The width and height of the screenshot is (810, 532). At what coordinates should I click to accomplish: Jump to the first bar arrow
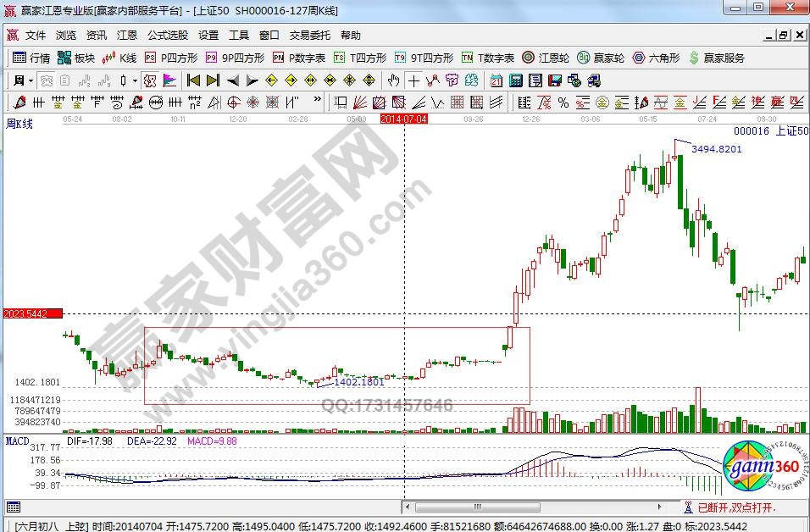coord(193,80)
